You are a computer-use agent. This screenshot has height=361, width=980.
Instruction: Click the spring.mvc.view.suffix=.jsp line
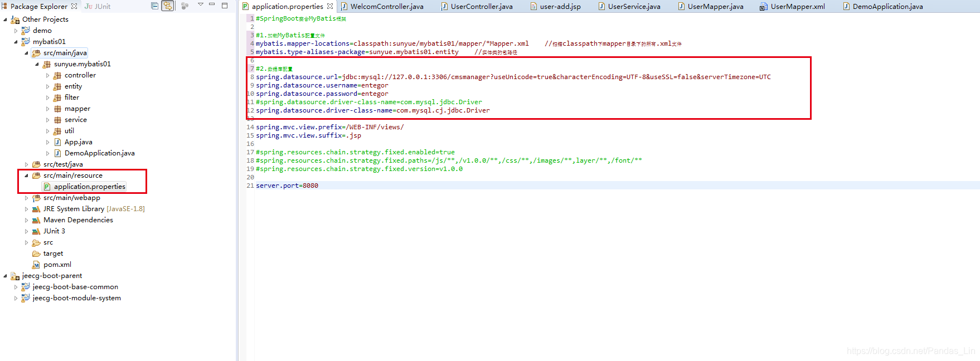tap(308, 135)
